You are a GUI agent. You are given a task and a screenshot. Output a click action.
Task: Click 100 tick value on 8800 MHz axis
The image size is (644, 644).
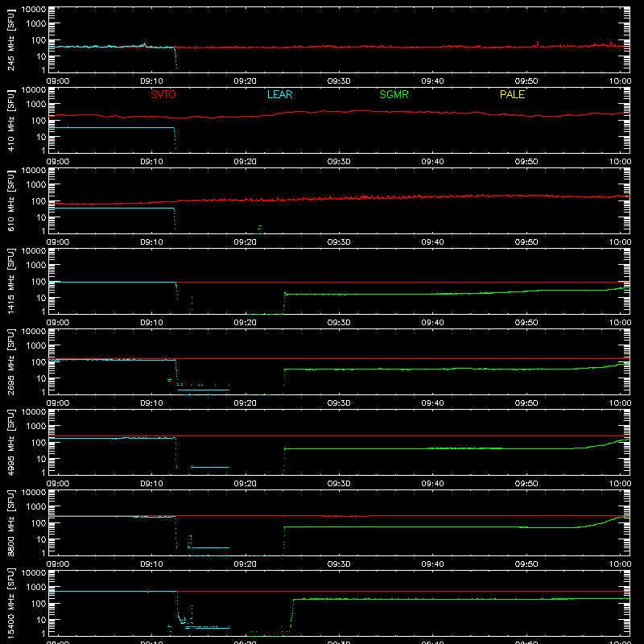click(x=39, y=523)
